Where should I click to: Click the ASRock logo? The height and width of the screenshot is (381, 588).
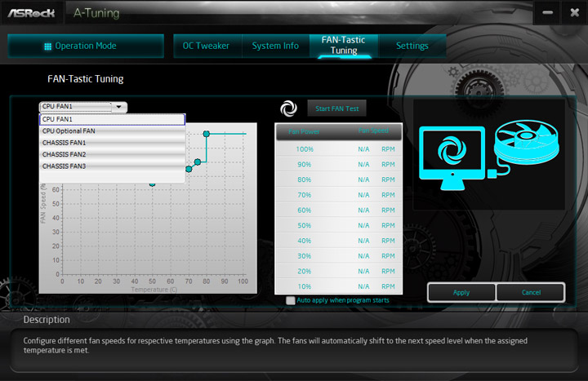coord(32,13)
